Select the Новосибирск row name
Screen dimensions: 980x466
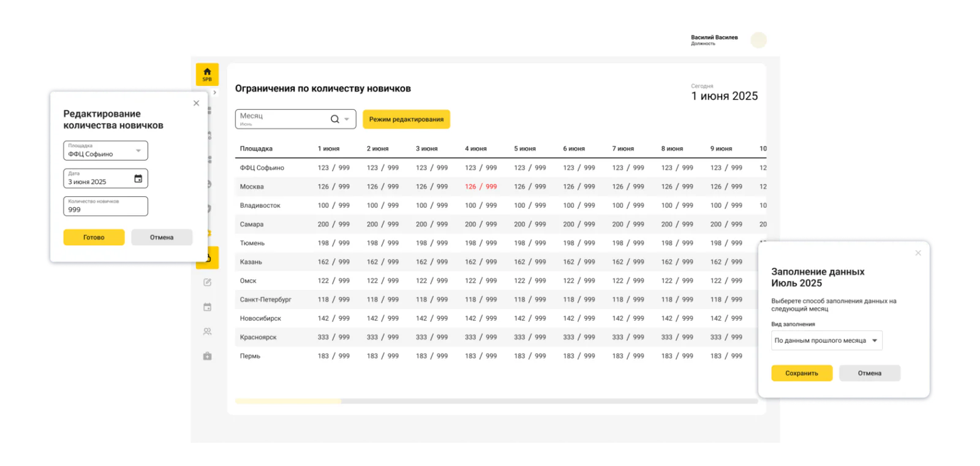tap(260, 318)
